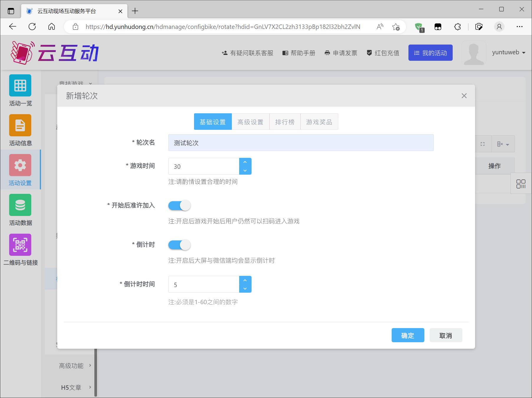The width and height of the screenshot is (532, 398).
Task: Expand the H5文章 sidebar menu
Action: pyautogui.click(x=75, y=387)
